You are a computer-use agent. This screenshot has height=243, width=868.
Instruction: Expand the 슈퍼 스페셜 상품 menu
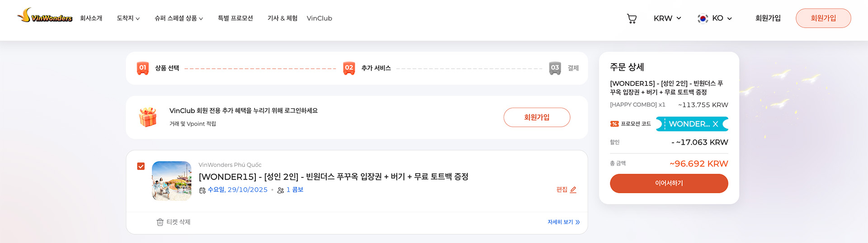pos(179,19)
